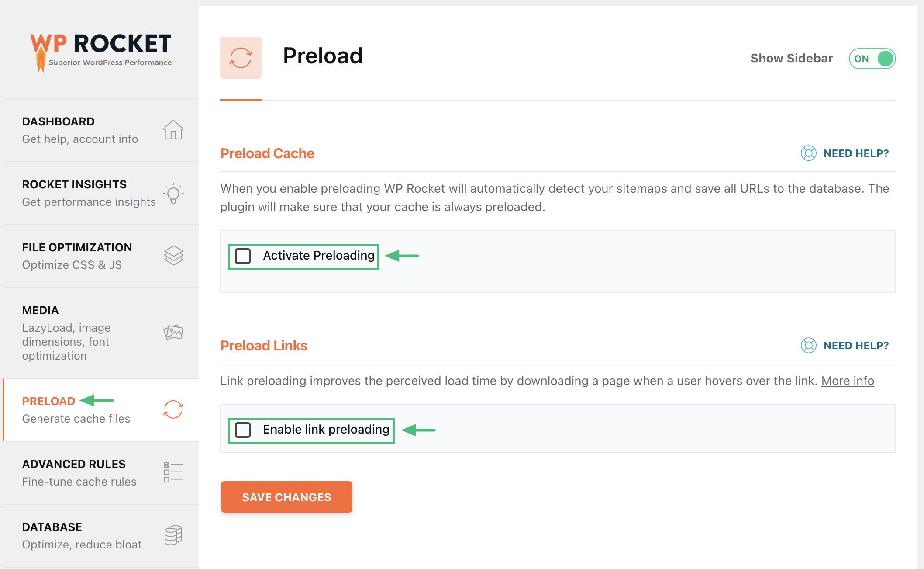Image resolution: width=924 pixels, height=569 pixels.
Task: Enable the Activate Preloading checkbox
Action: click(243, 256)
